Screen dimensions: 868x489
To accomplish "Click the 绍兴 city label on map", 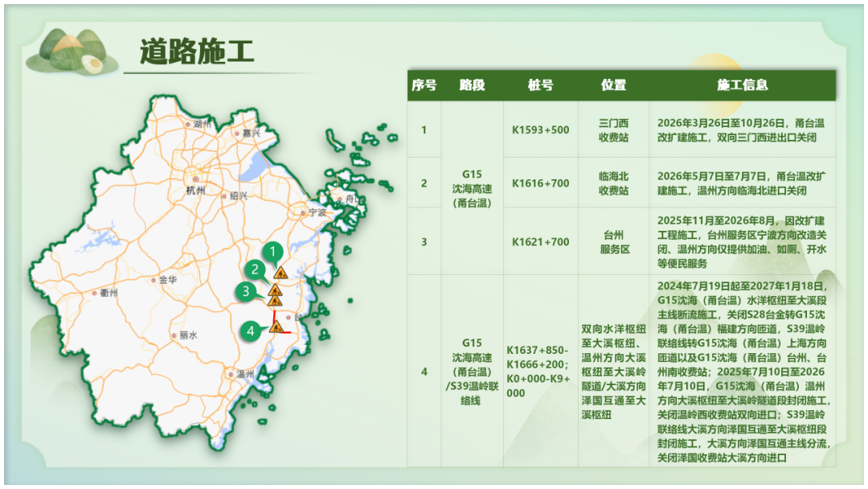I will (x=239, y=196).
